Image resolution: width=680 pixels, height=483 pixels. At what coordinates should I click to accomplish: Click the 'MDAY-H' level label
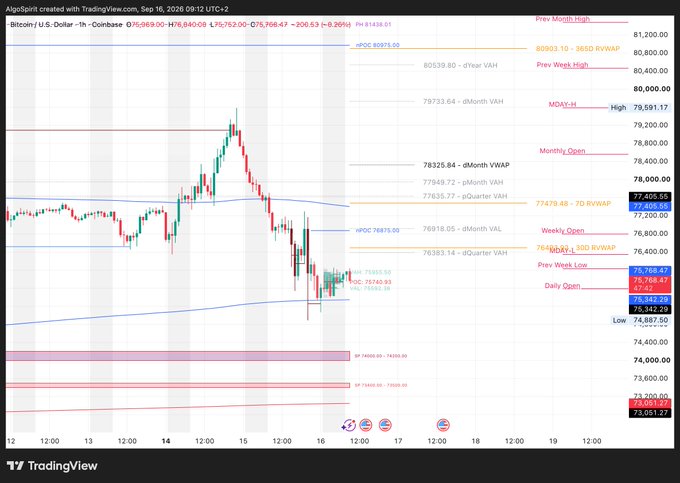pyautogui.click(x=562, y=104)
